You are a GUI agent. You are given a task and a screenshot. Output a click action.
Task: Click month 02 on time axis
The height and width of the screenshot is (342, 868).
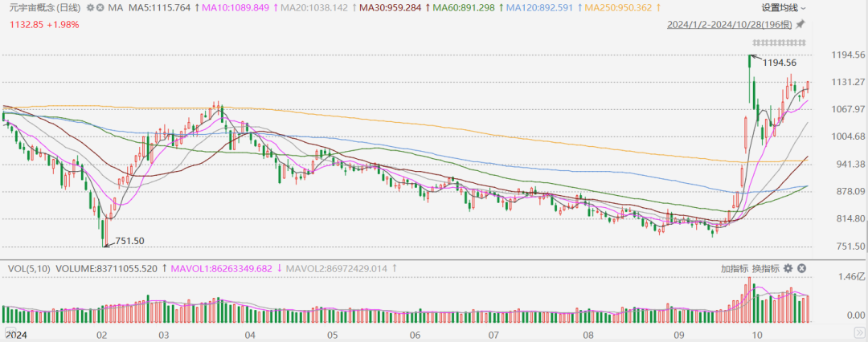point(100,336)
